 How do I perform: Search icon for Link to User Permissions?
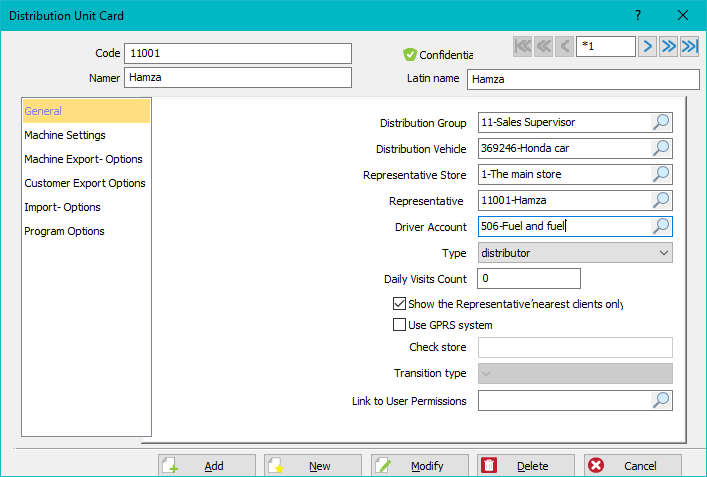pos(661,400)
